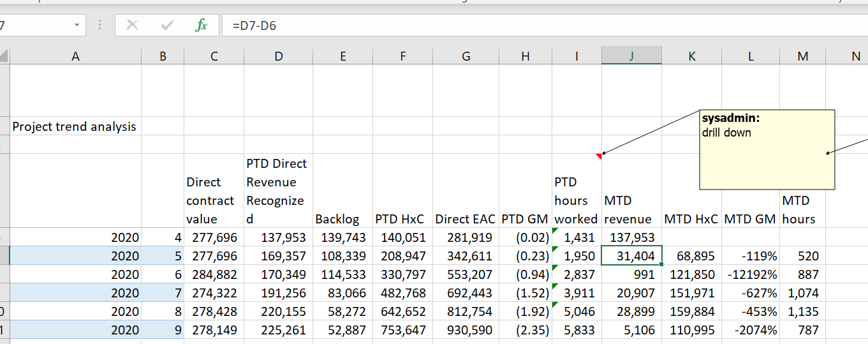Viewport: 868px width, 344px height.
Task: Click the sysadmin drill down comment box
Action: pyautogui.click(x=767, y=149)
